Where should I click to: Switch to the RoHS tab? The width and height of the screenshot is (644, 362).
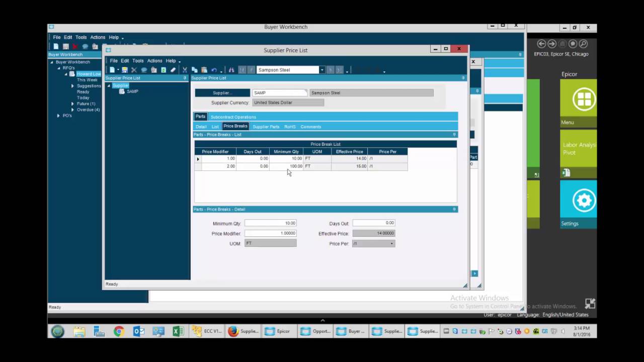point(290,127)
